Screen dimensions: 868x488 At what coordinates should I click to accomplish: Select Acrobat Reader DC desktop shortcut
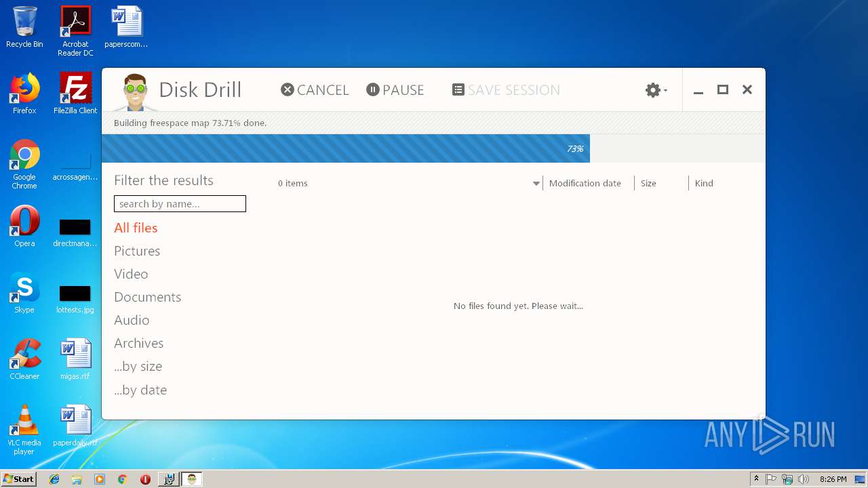click(x=75, y=31)
